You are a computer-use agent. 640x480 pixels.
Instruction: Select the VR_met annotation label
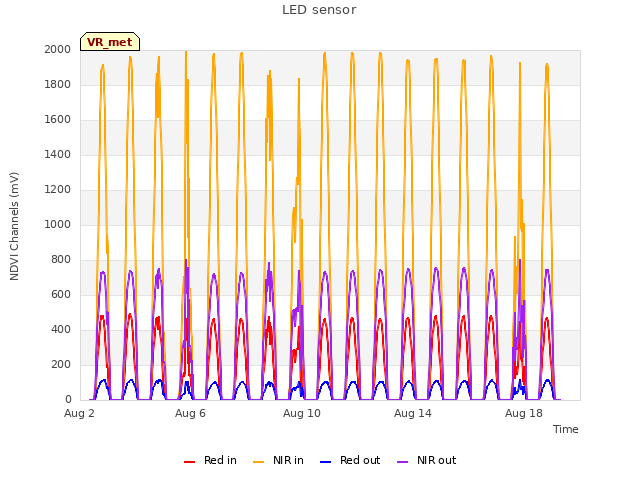point(110,42)
